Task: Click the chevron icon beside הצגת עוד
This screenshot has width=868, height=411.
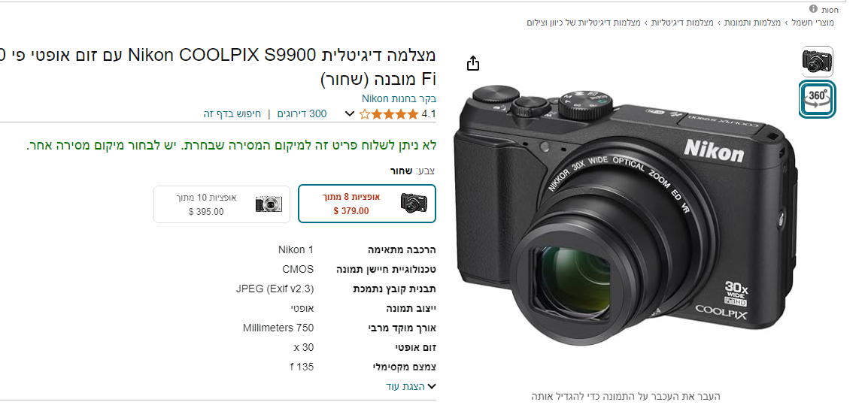Action: [x=432, y=387]
